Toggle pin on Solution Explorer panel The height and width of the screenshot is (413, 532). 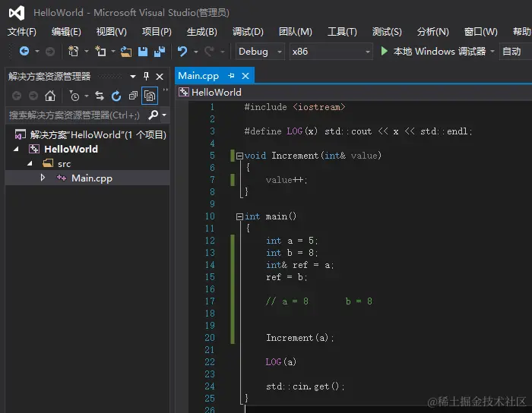pyautogui.click(x=147, y=77)
